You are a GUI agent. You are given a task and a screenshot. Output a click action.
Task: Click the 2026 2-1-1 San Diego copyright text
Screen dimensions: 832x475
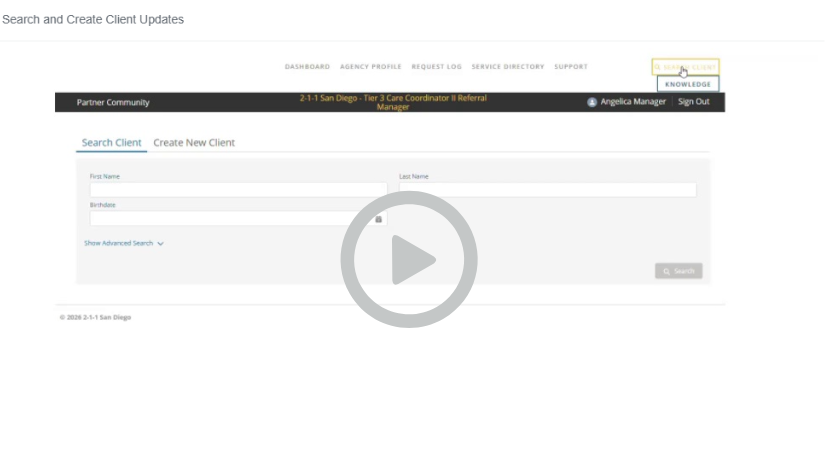pos(95,317)
